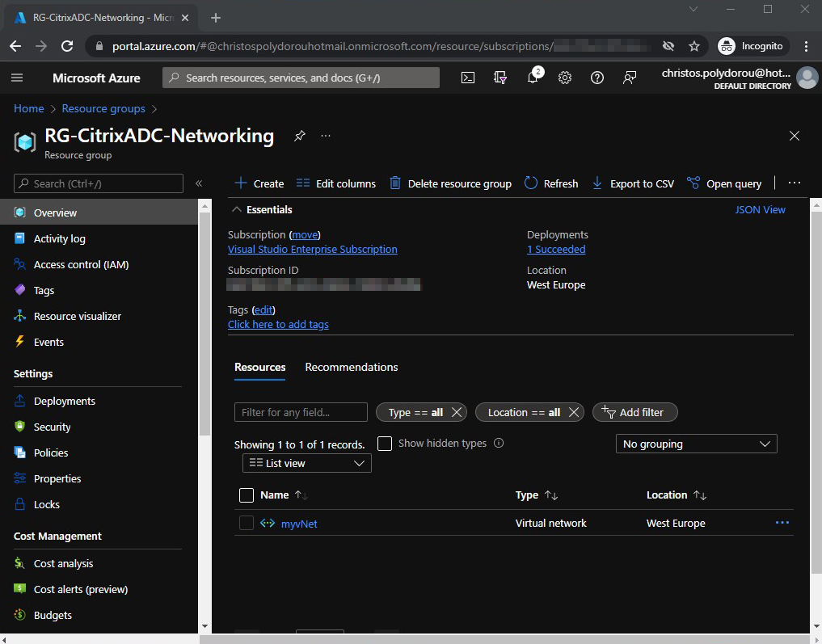Collapse the left navigation menu

click(x=199, y=183)
